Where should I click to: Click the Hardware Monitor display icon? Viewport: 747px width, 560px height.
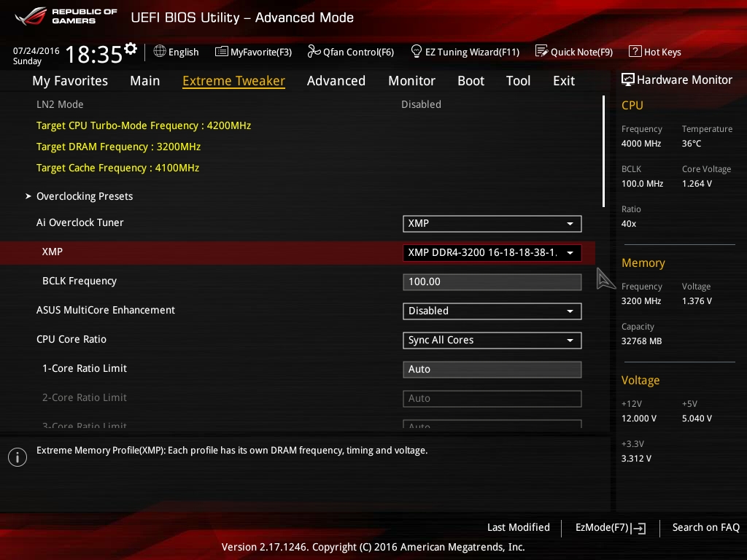[627, 79]
